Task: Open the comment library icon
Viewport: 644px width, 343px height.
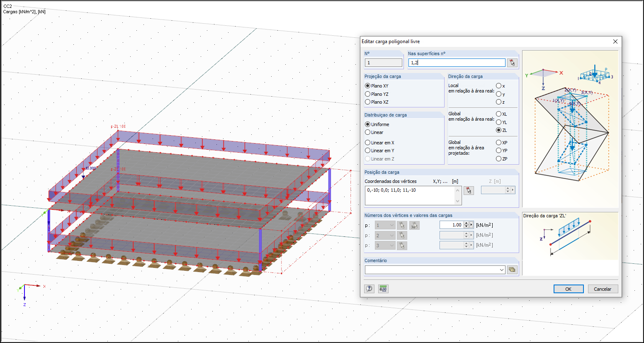Action: pyautogui.click(x=512, y=270)
